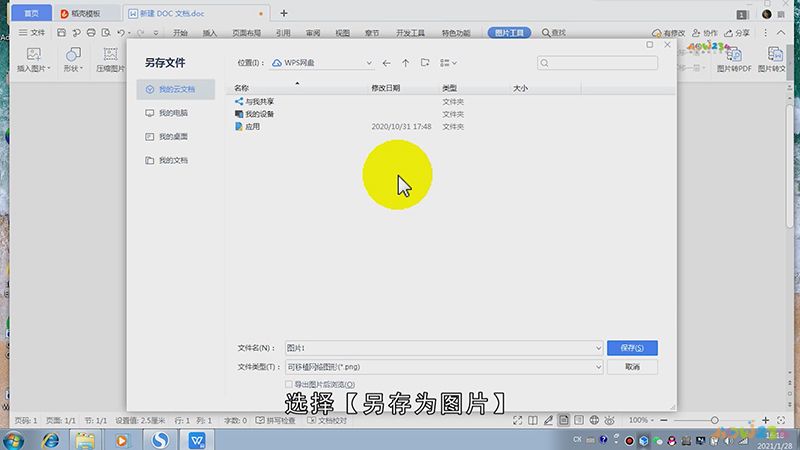
Task: Expand the WPS网盘 location dropdown
Action: point(369,63)
